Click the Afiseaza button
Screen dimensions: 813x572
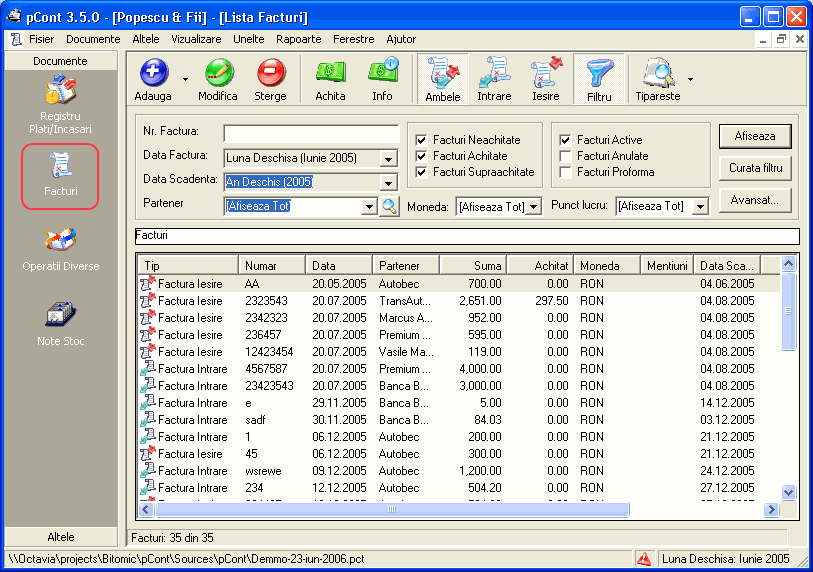click(x=755, y=136)
